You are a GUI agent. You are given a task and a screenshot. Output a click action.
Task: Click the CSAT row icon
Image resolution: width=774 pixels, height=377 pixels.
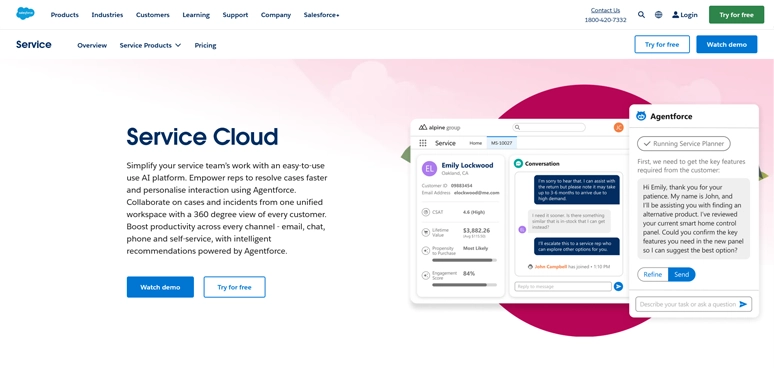point(426,212)
